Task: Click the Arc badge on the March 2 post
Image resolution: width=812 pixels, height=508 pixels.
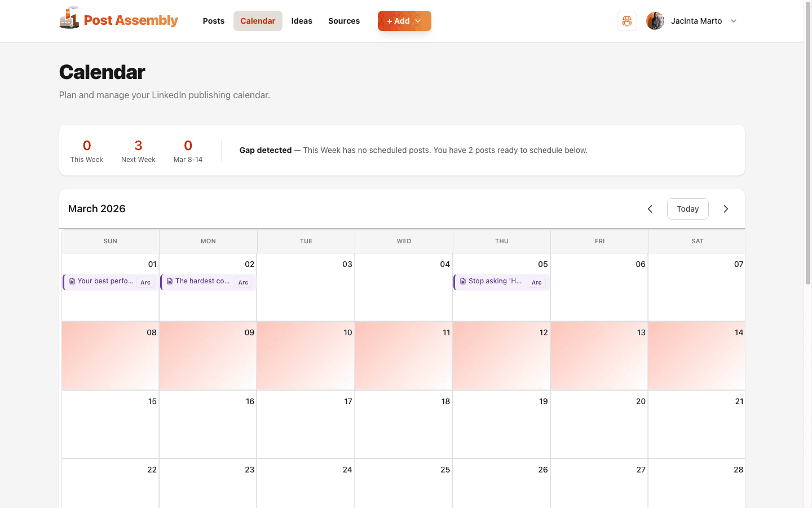Action: [x=243, y=282]
